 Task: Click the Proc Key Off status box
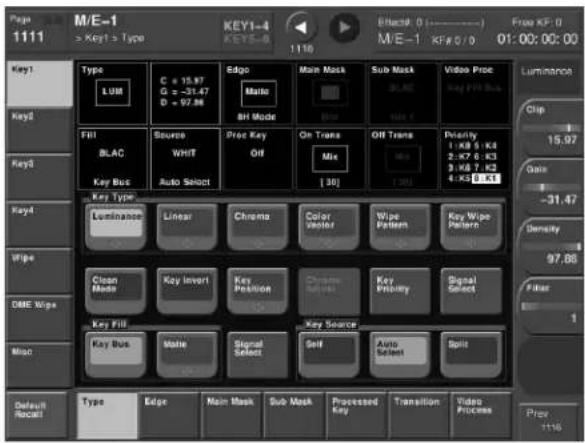coord(257,159)
